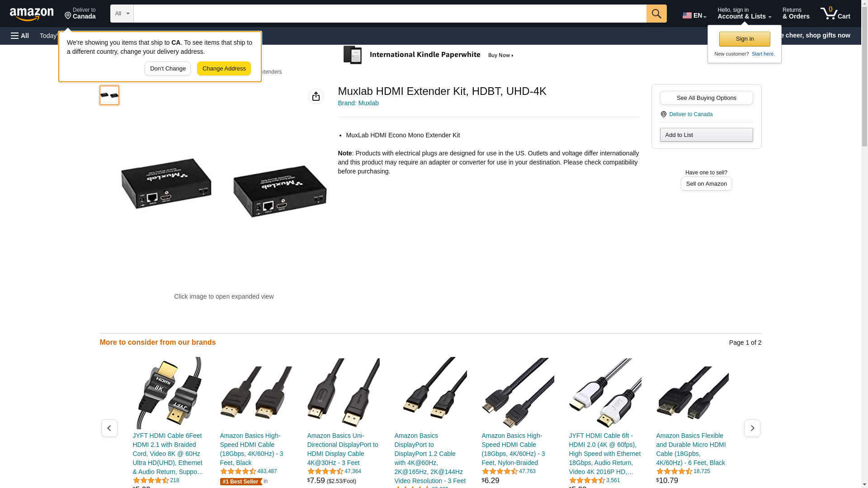Select the product image thumbnail

(109, 95)
